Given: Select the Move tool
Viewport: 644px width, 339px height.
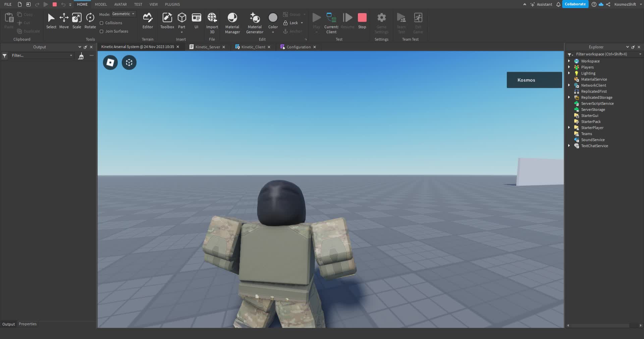Looking at the screenshot, I should 64,21.
